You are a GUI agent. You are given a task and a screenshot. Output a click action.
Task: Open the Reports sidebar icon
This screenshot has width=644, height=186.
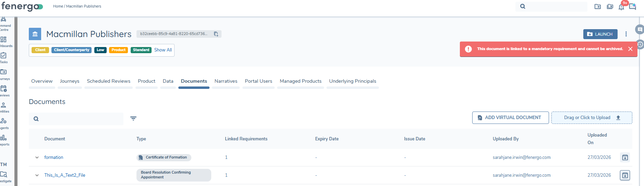pos(3,138)
